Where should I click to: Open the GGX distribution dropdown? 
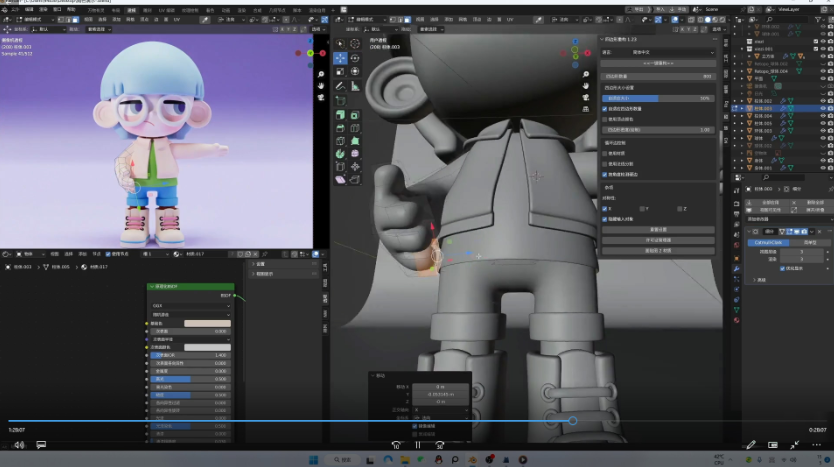pyautogui.click(x=190, y=306)
